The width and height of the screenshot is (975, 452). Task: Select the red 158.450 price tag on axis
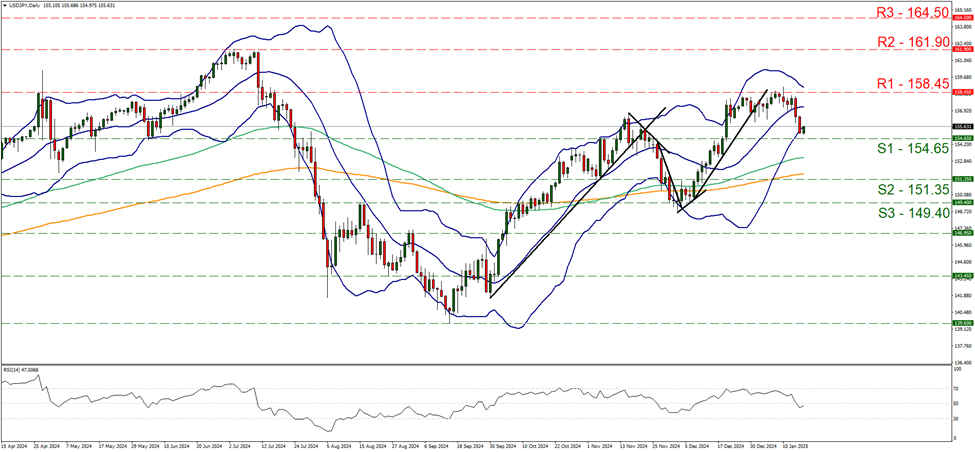[962, 91]
